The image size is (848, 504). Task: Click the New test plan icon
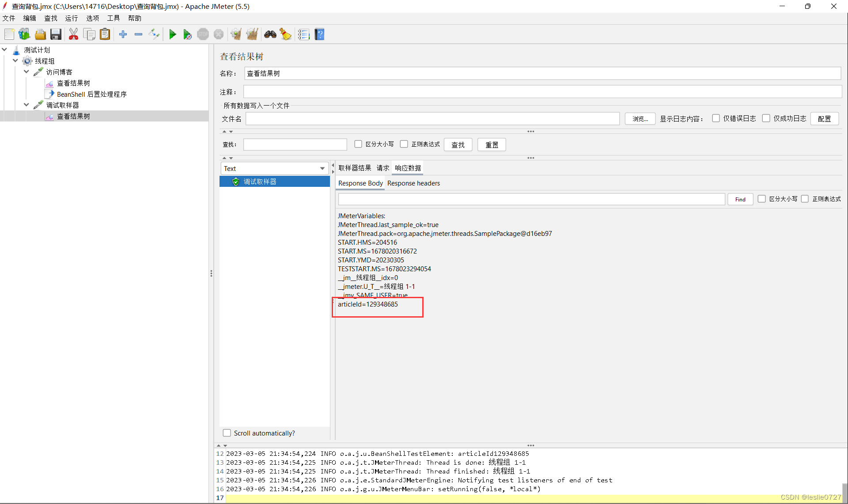pos(9,34)
